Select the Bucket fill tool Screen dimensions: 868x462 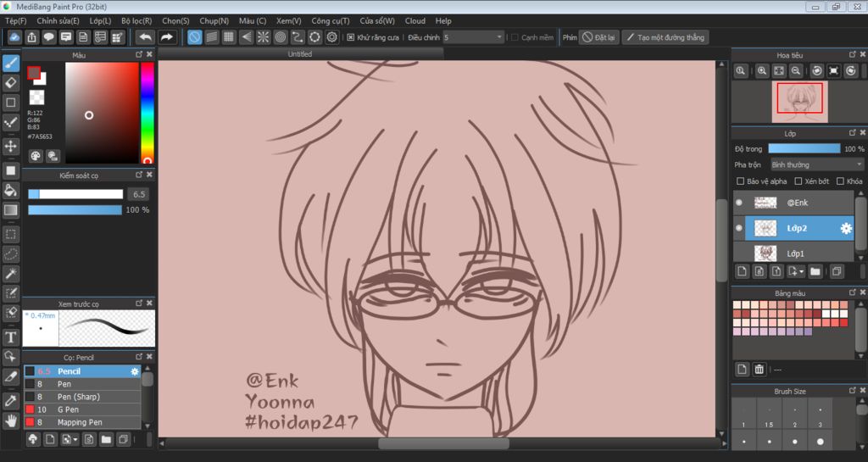10,190
